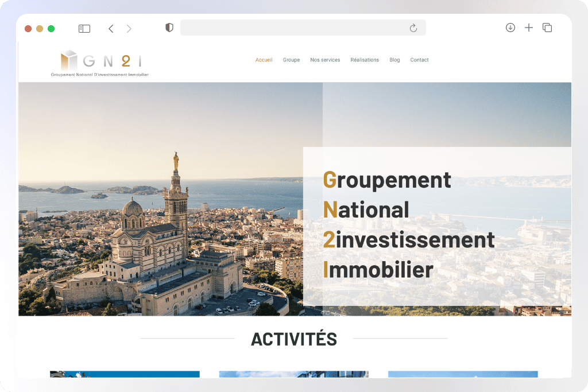The image size is (588, 392).
Task: Minimize window with the yellow button
Action: pyautogui.click(x=40, y=29)
